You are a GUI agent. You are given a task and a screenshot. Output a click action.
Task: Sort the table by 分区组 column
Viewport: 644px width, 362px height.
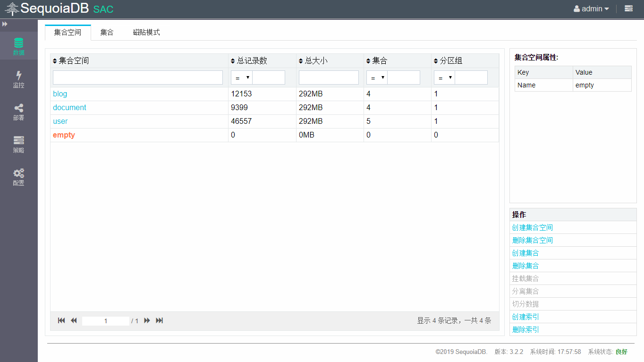point(448,60)
